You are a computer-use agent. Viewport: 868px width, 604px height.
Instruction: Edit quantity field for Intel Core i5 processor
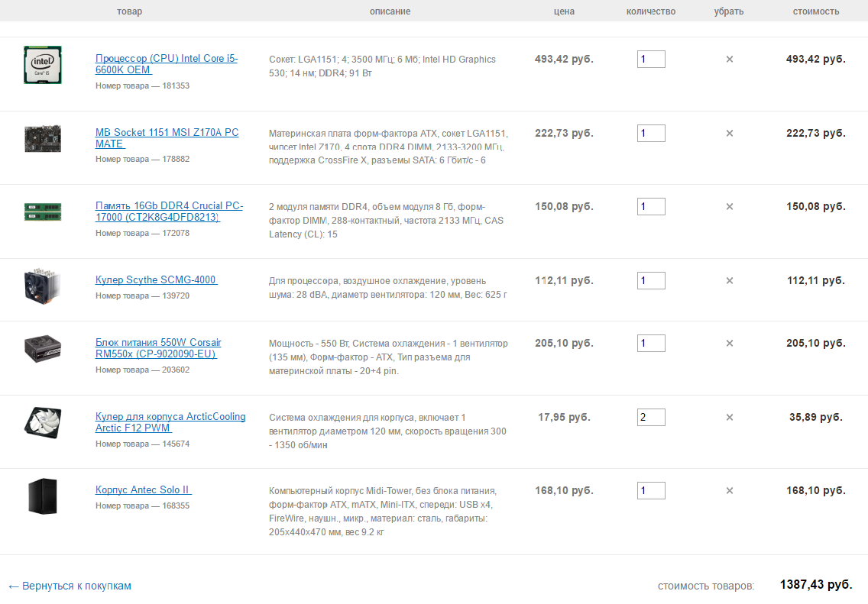pyautogui.click(x=651, y=60)
